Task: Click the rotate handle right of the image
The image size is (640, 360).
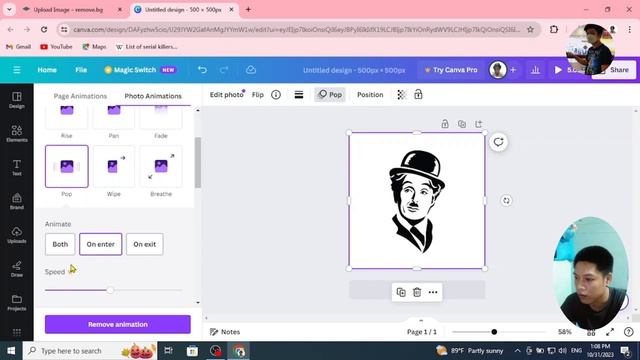Action: point(506,200)
